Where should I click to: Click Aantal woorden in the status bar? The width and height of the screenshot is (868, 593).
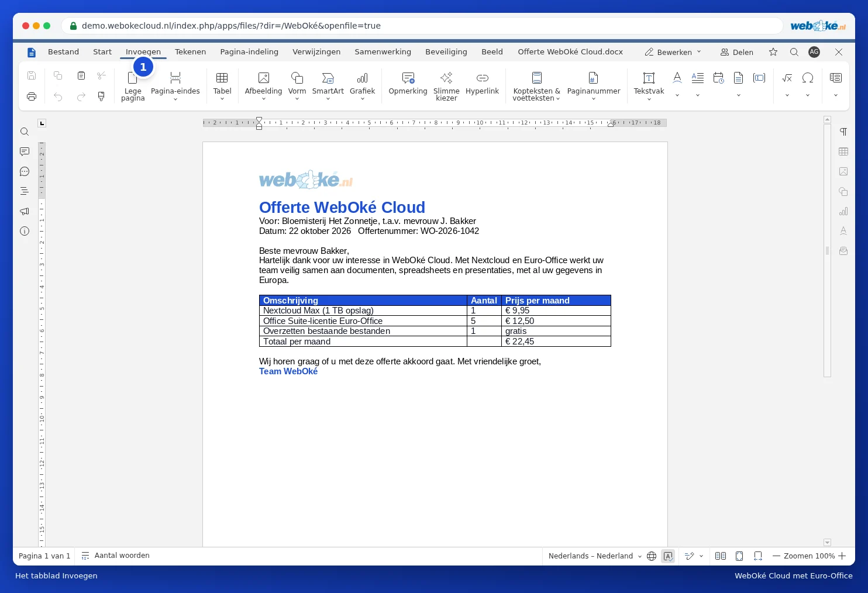[116, 556]
